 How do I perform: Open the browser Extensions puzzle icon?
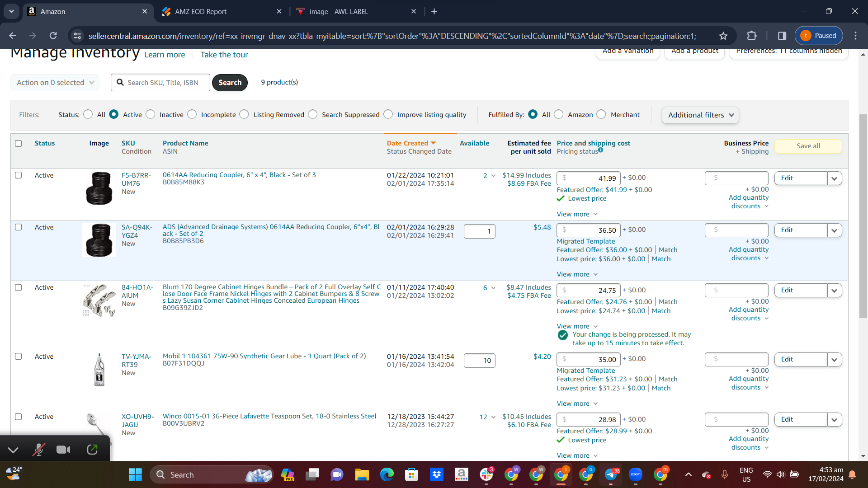click(x=752, y=36)
